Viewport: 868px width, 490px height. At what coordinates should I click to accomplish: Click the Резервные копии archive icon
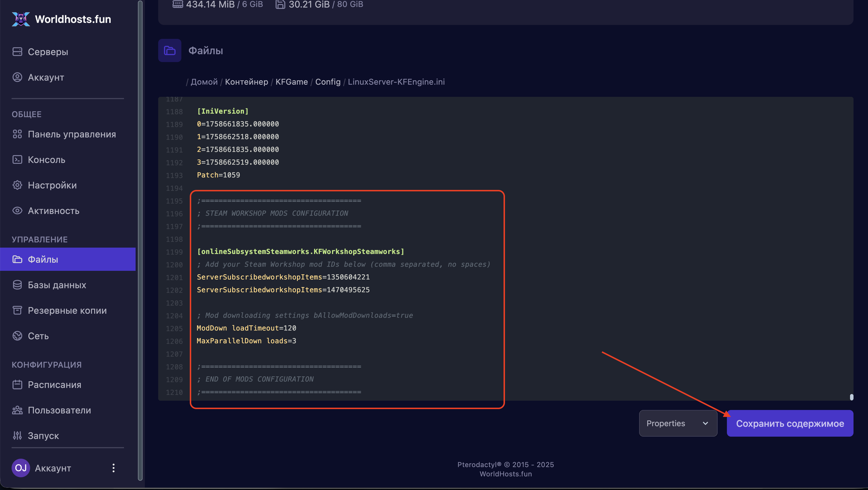(x=17, y=310)
